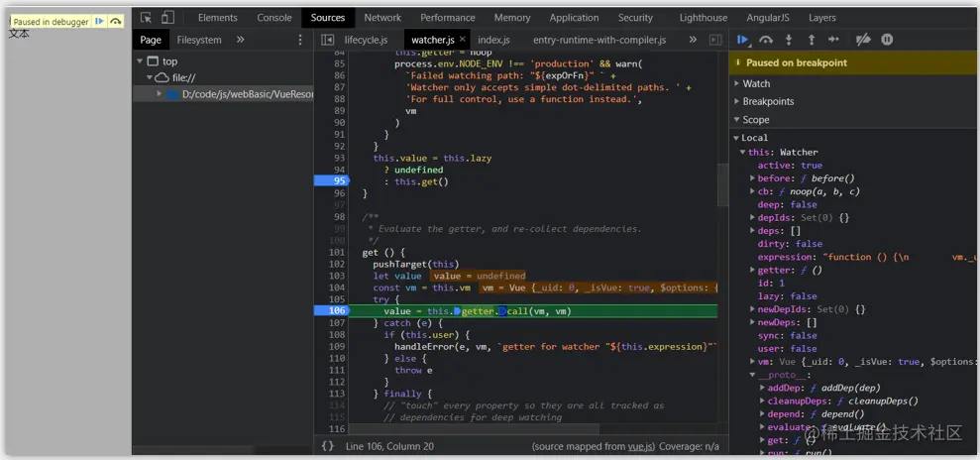
Task: Toggle the device toolbar icon
Action: 167,18
